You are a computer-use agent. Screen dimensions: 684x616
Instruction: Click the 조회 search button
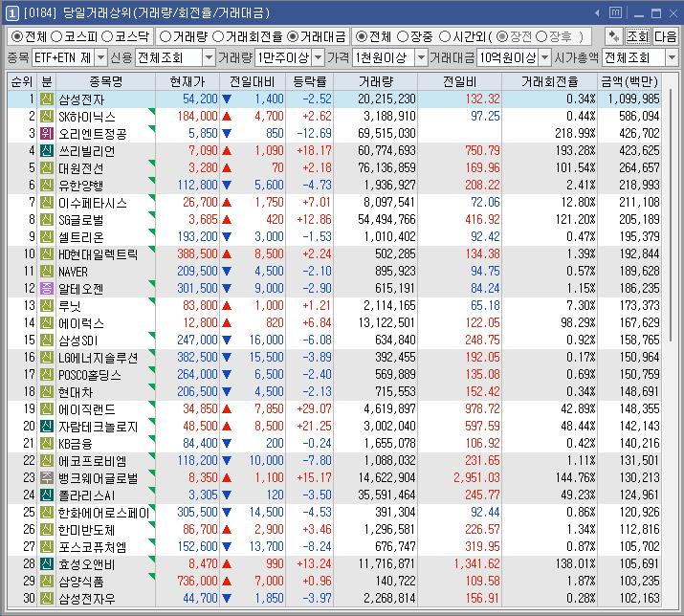coord(638,36)
